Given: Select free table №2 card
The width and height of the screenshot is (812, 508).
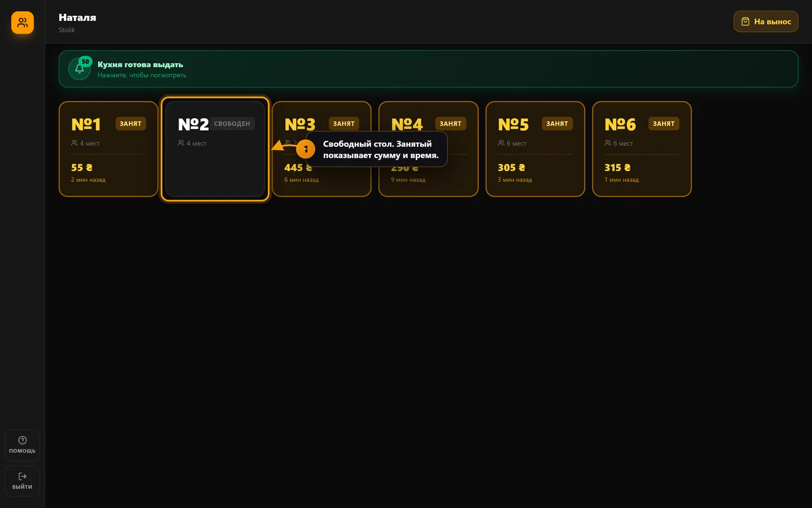Looking at the screenshot, I should pos(215,149).
